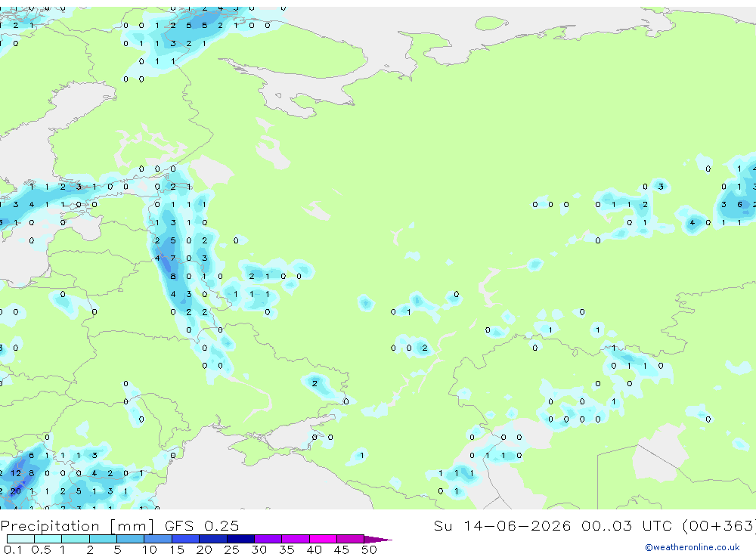Click the 1 to 2 mm legend swatch
The width and height of the screenshot is (756, 554).
pos(76,539)
